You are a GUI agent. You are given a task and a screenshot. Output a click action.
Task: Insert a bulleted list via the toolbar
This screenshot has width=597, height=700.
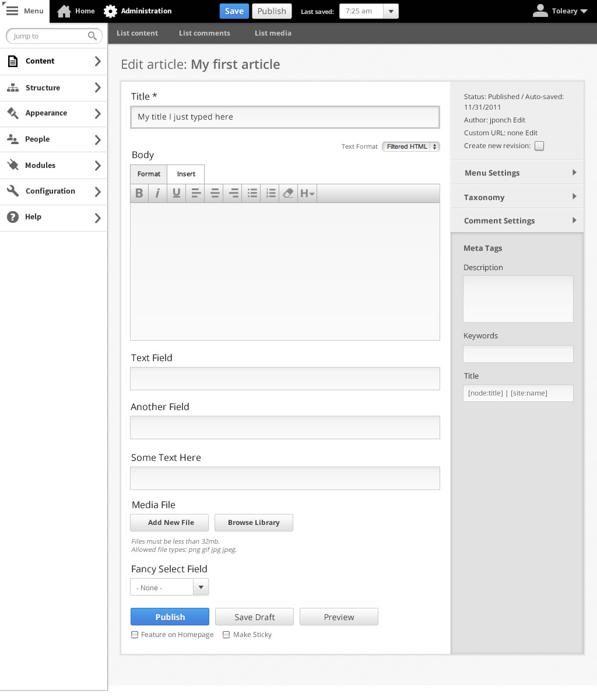coord(252,194)
